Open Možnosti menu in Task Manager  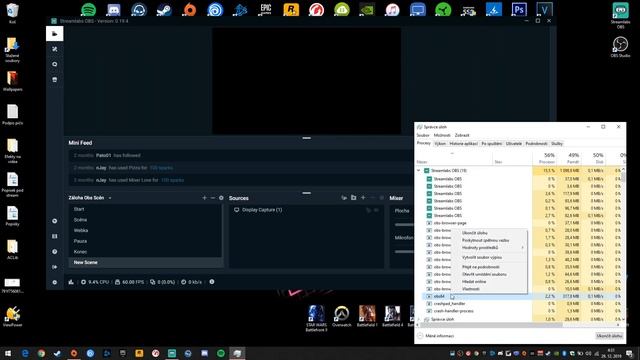(442, 135)
